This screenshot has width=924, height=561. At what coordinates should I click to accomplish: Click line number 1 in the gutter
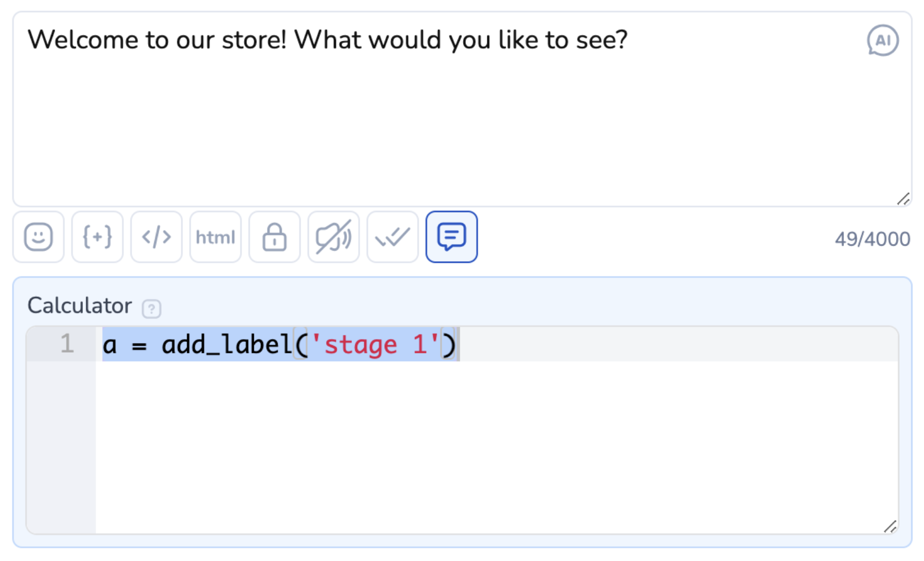pos(67,344)
